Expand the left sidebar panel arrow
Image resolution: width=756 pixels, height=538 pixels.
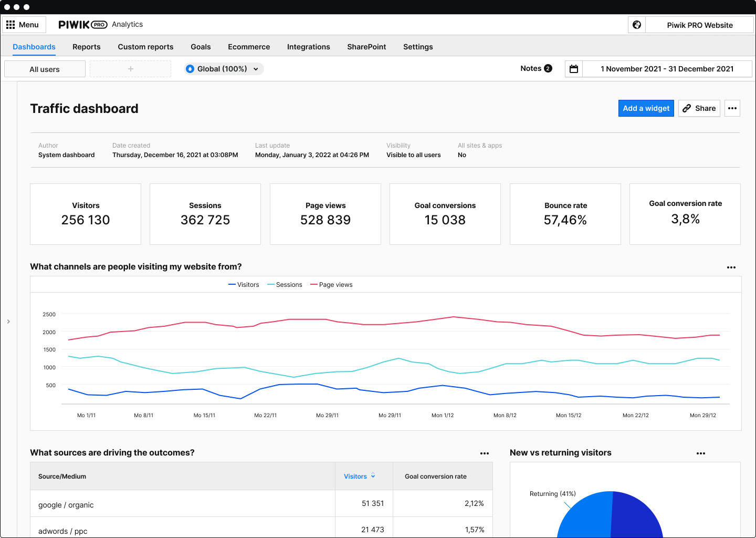(x=8, y=321)
